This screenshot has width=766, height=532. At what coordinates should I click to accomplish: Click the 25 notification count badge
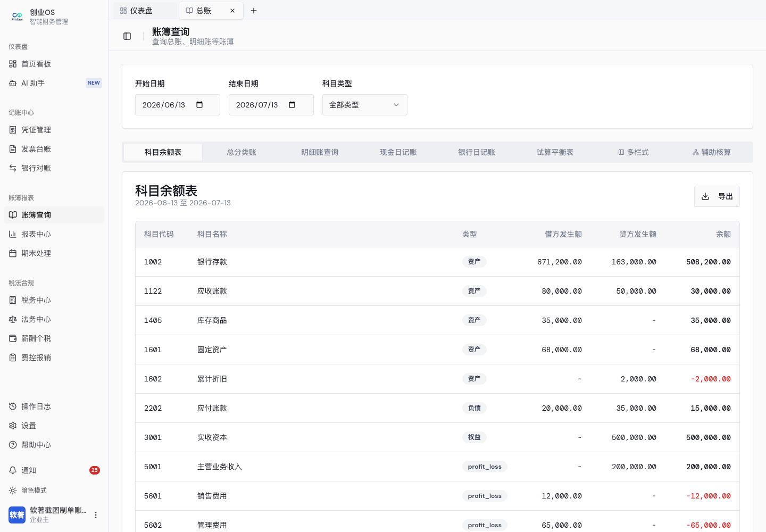pos(95,470)
